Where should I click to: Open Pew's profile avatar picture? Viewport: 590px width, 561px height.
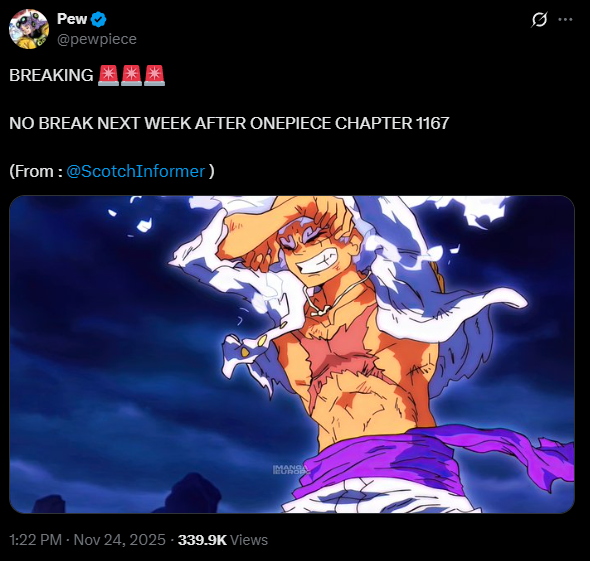[29, 29]
